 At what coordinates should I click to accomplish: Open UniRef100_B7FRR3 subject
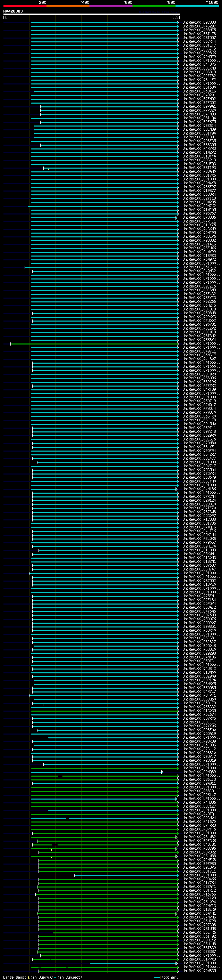[x=199, y=825]
